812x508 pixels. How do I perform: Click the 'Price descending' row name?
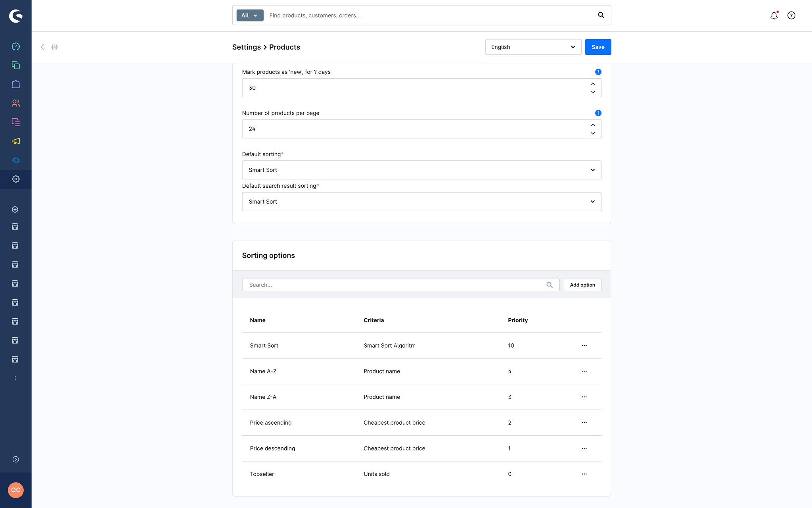click(272, 448)
